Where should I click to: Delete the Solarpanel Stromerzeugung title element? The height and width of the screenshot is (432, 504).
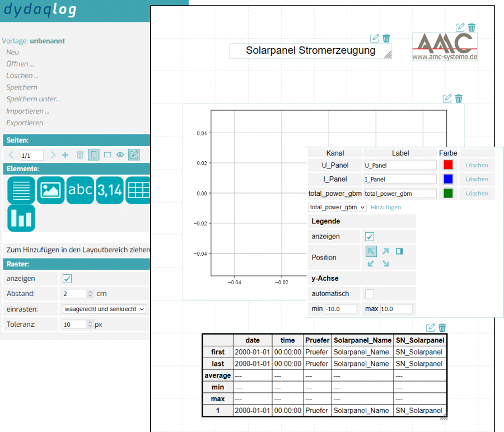coord(386,38)
